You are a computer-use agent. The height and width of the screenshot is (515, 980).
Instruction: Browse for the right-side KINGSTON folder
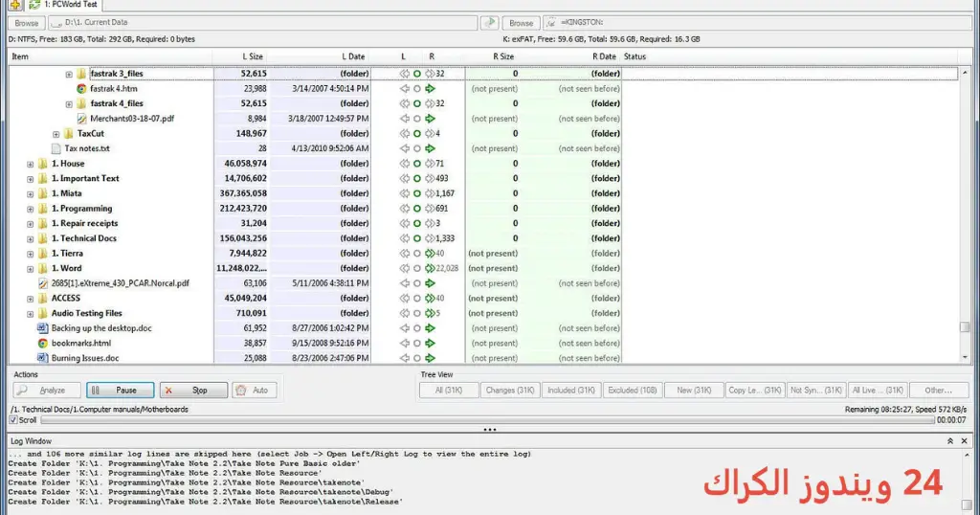point(521,23)
